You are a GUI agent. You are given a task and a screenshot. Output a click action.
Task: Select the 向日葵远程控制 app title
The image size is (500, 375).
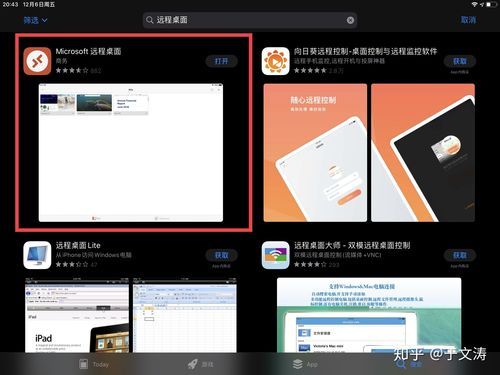click(x=365, y=51)
